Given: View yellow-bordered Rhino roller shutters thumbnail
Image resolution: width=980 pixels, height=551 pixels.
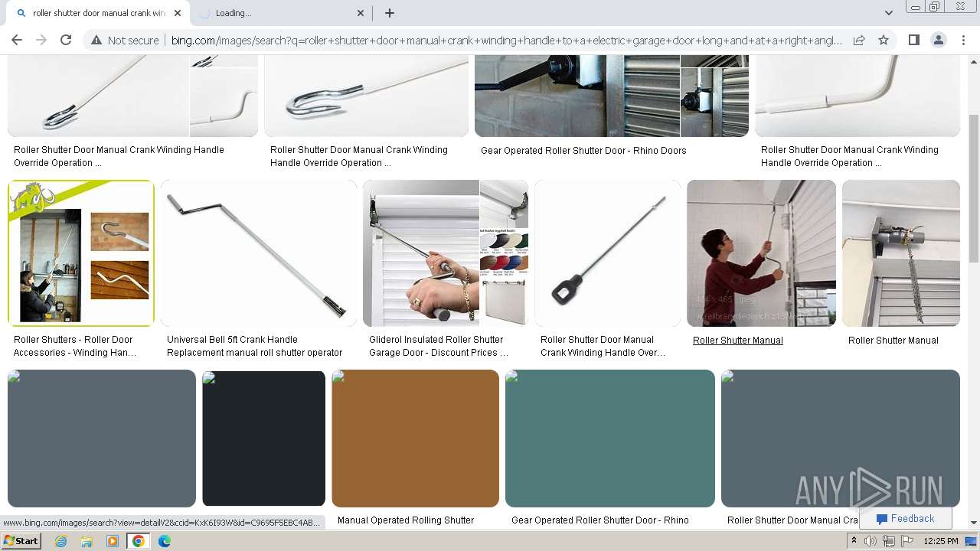Looking at the screenshot, I should (x=81, y=253).
